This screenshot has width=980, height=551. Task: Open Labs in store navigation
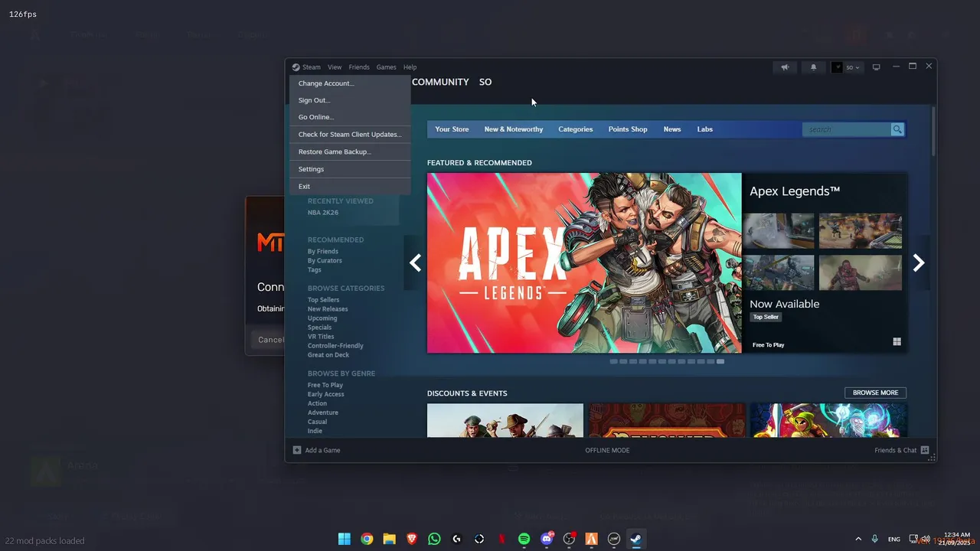[x=705, y=129]
